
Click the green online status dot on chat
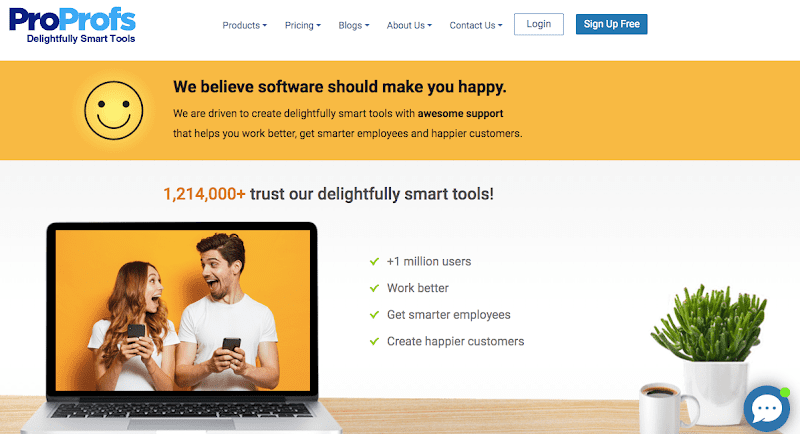785,392
